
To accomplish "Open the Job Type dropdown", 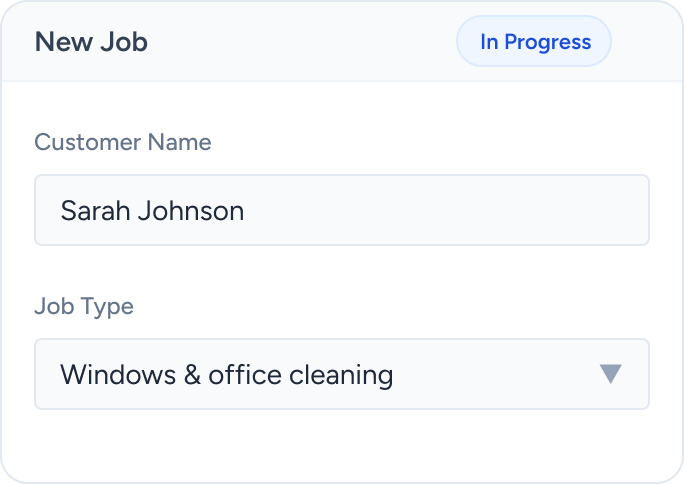I will (342, 374).
